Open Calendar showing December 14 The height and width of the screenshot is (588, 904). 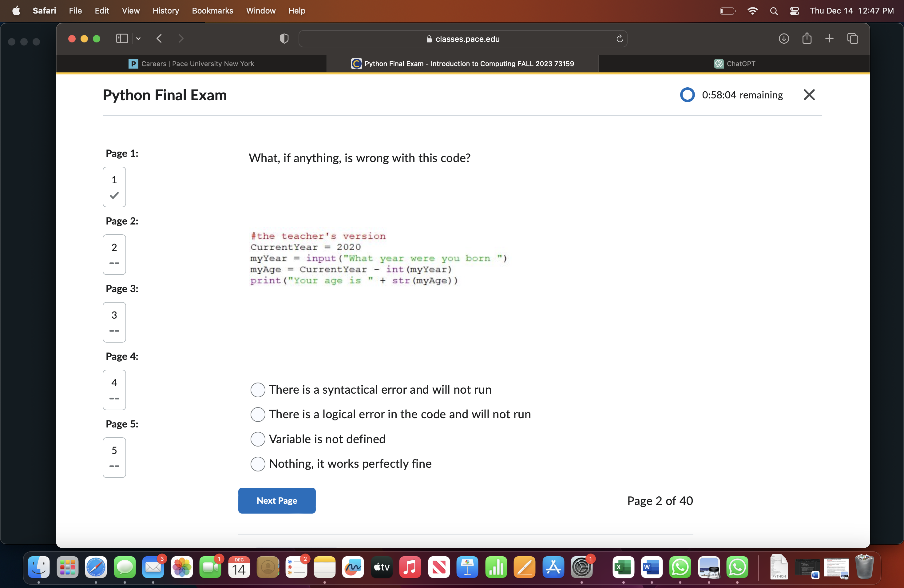[239, 567]
